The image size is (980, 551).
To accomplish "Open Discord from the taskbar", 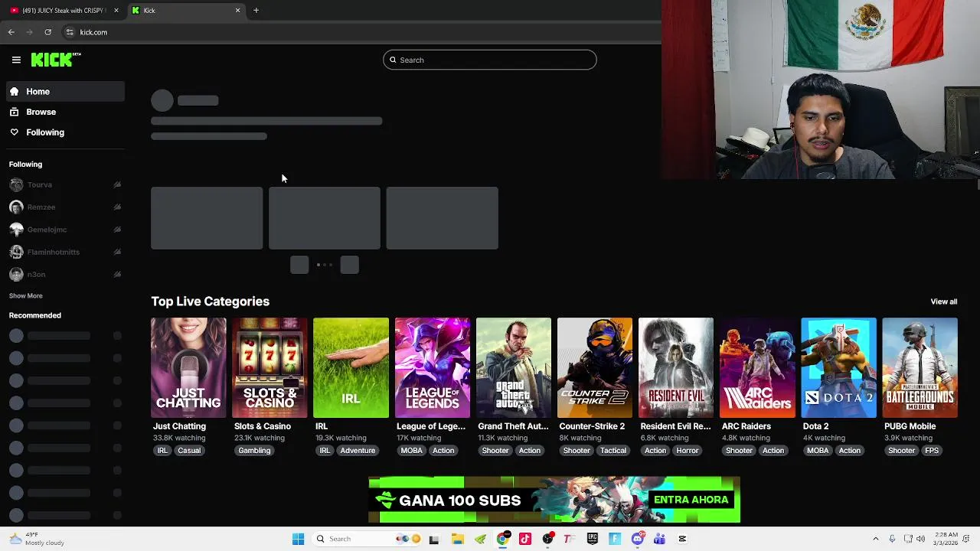I will (x=637, y=539).
